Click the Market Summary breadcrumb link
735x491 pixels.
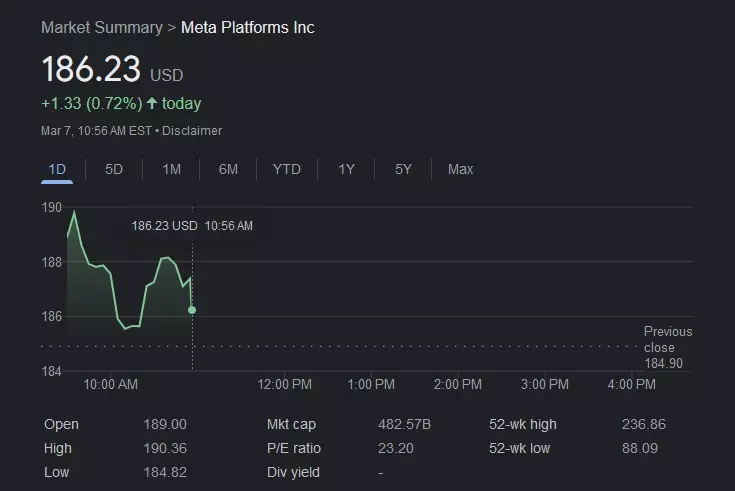click(101, 27)
